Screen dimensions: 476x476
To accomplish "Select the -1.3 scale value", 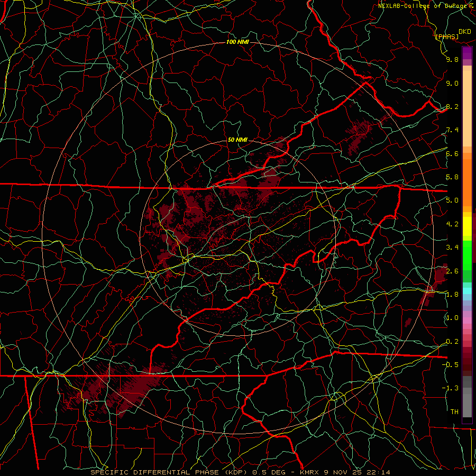I will (450, 388).
